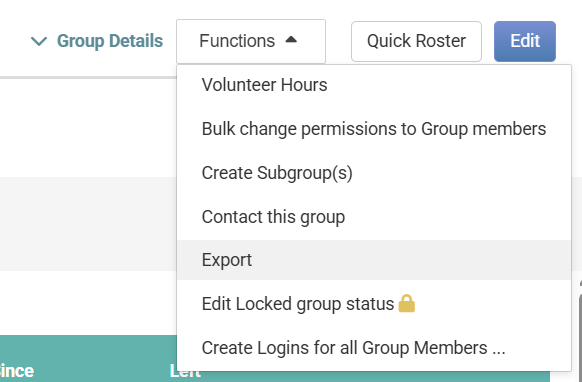
Task: Select the highlighted Export option
Action: 374,260
